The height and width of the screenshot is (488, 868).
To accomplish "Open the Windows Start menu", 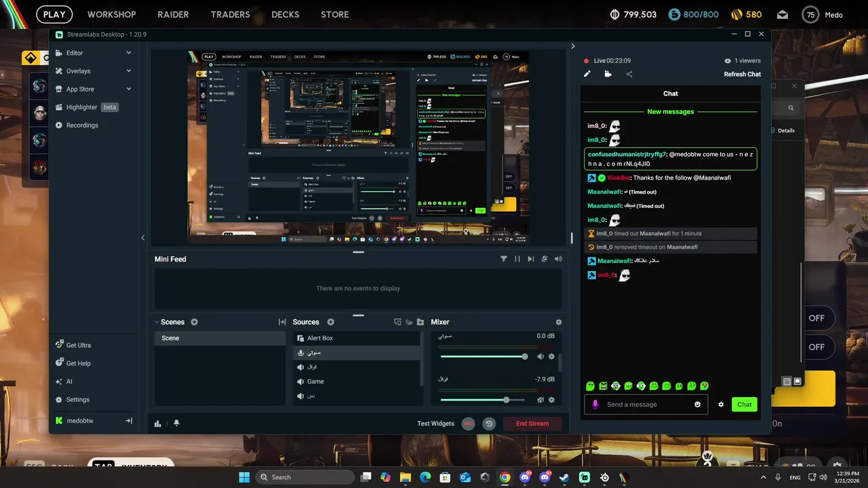I will [x=244, y=477].
